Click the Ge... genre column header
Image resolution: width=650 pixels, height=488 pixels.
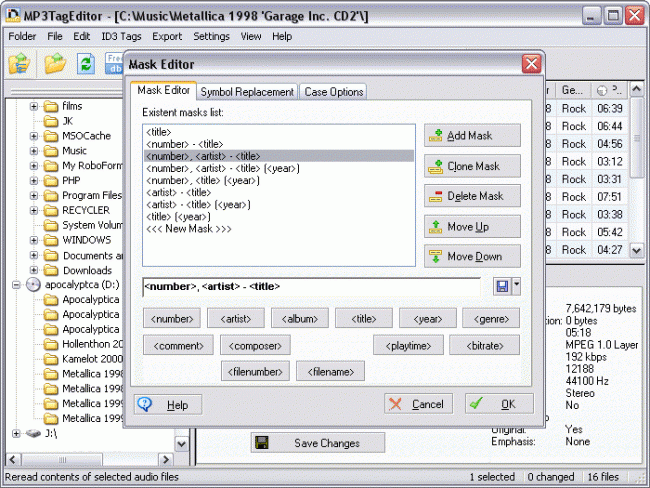[x=572, y=90]
